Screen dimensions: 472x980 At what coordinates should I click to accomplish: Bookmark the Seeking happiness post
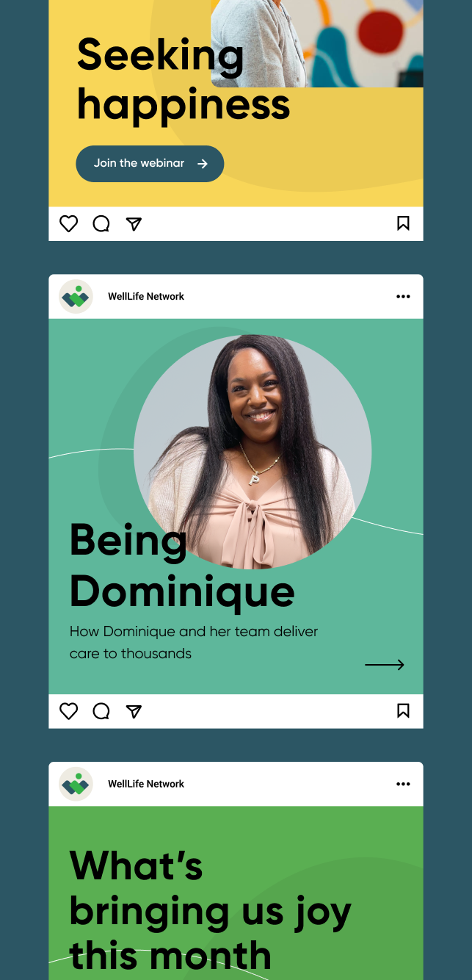pyautogui.click(x=403, y=223)
